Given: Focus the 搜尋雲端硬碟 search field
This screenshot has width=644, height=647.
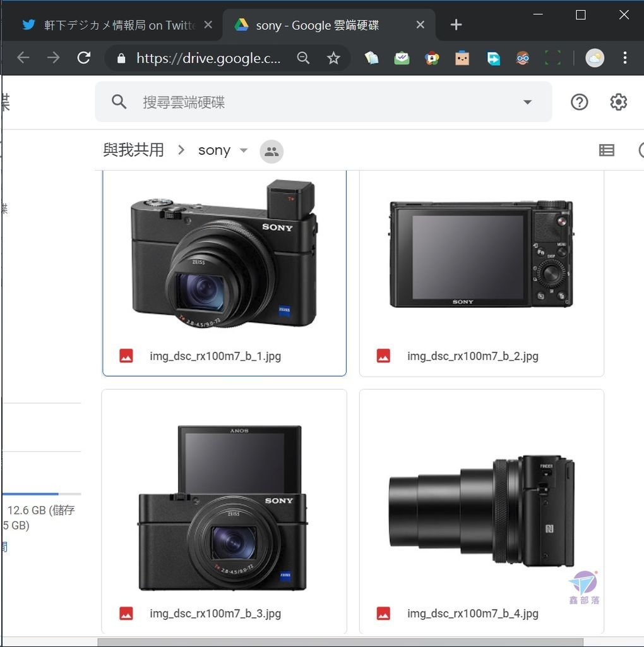Looking at the screenshot, I should (x=324, y=102).
